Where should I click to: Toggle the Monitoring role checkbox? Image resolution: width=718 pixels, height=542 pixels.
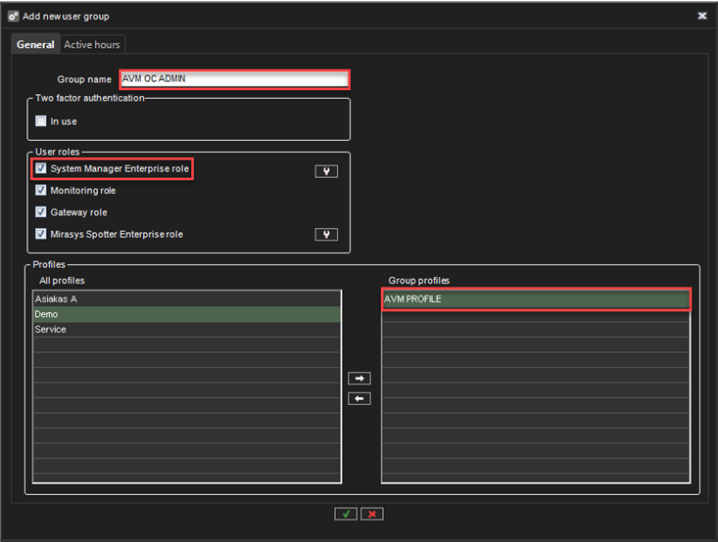coord(41,190)
